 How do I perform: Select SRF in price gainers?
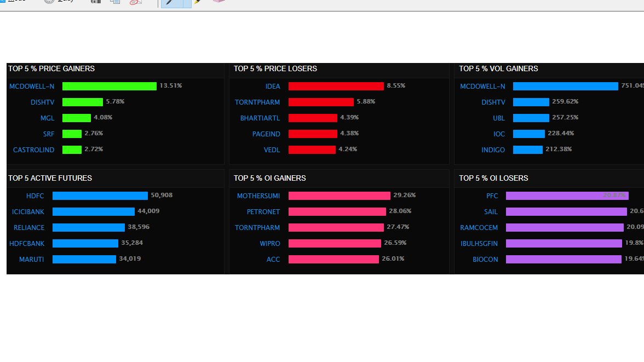pyautogui.click(x=48, y=134)
